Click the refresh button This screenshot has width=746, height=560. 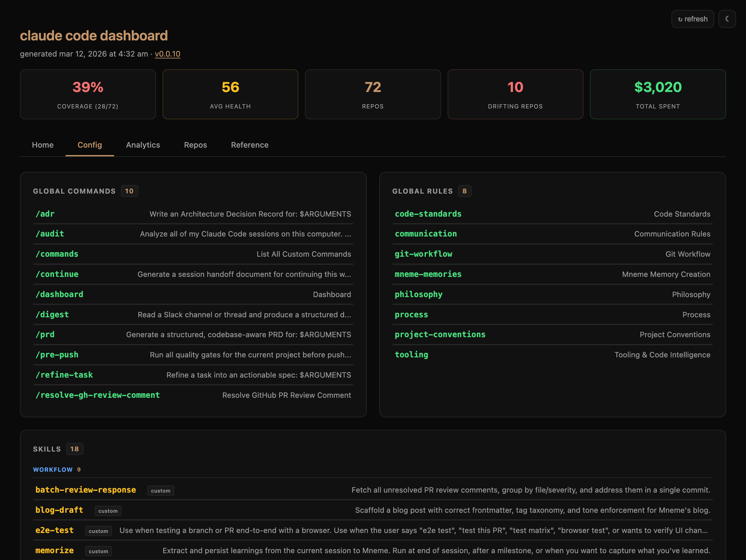[692, 19]
